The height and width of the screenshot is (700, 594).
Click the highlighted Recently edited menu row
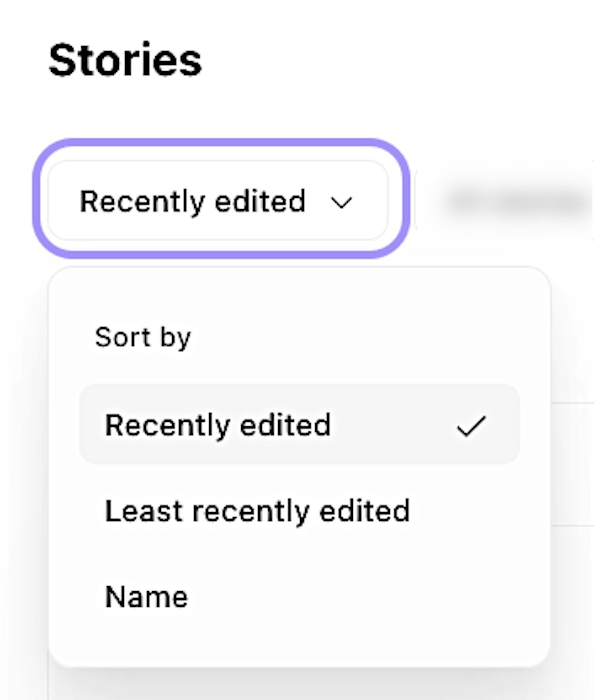tap(299, 425)
